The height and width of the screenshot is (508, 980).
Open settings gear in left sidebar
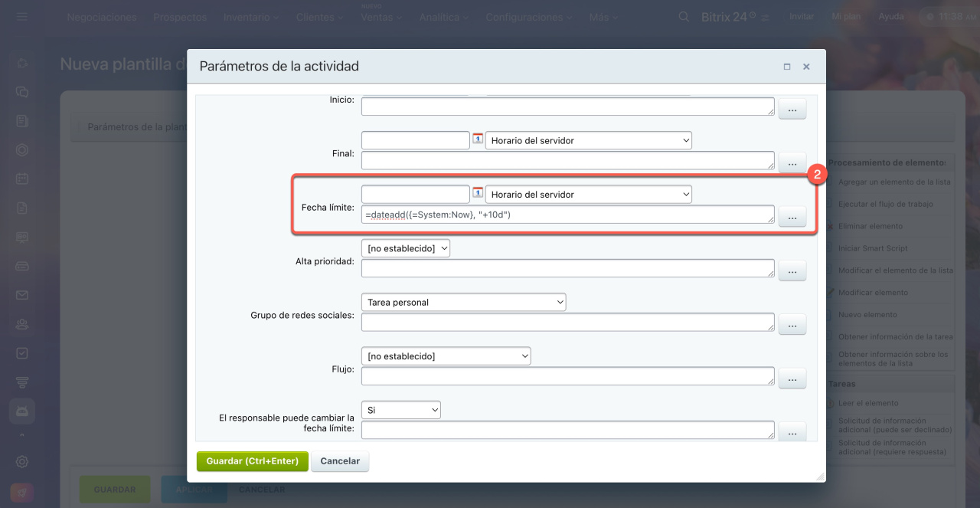point(22,461)
